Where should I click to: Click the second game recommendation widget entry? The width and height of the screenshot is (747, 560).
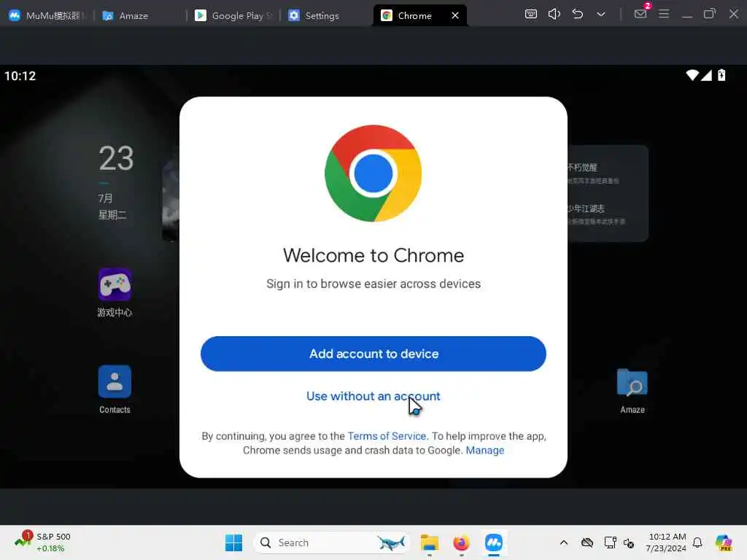[596, 214]
